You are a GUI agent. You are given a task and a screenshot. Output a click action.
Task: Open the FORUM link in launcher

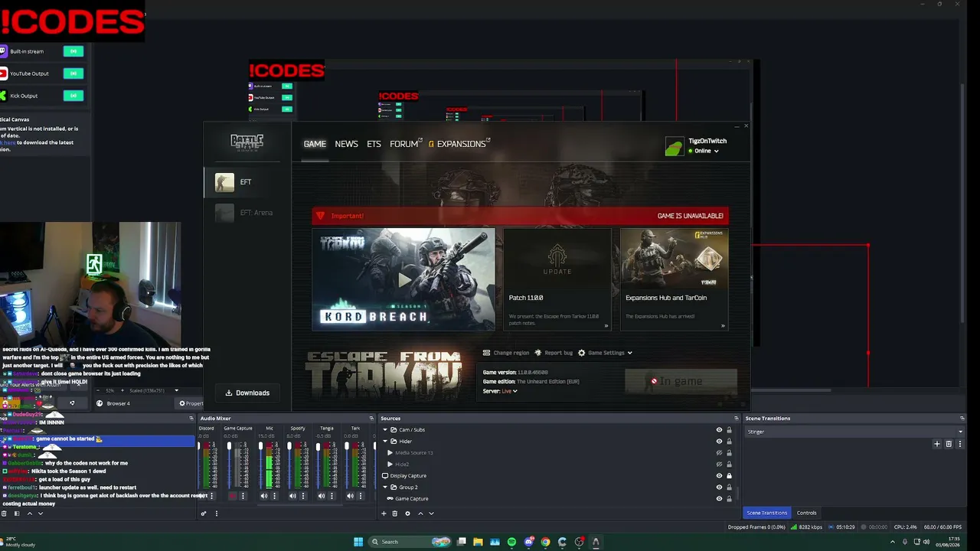point(406,144)
